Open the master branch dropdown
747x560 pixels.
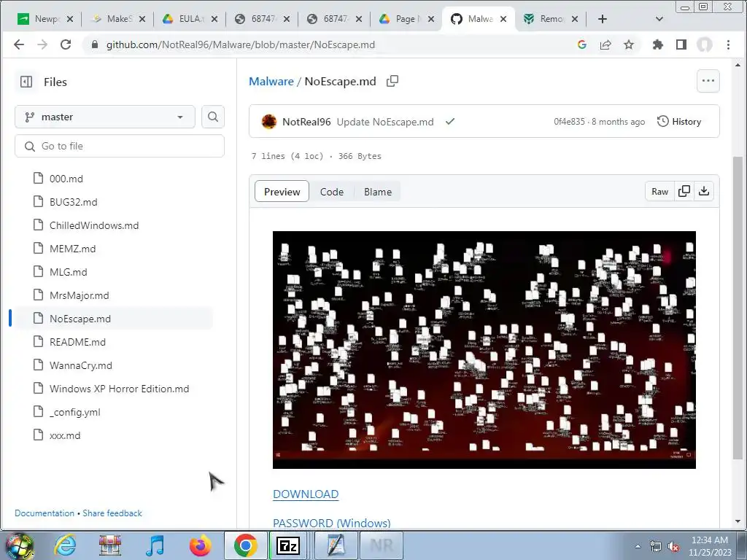pyautogui.click(x=105, y=117)
